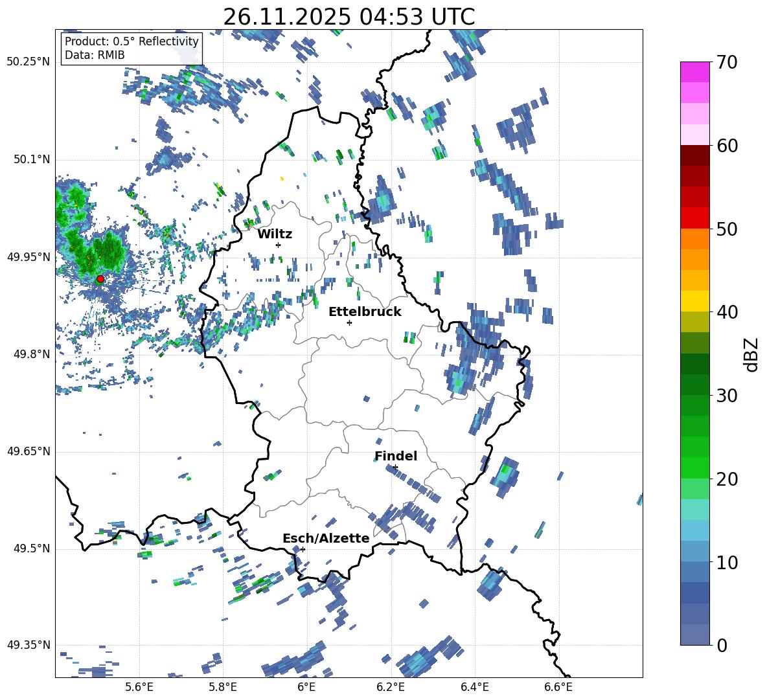Viewport: 767px width, 700px height.
Task: Click the red radar site marker dot
Action: pos(100,279)
